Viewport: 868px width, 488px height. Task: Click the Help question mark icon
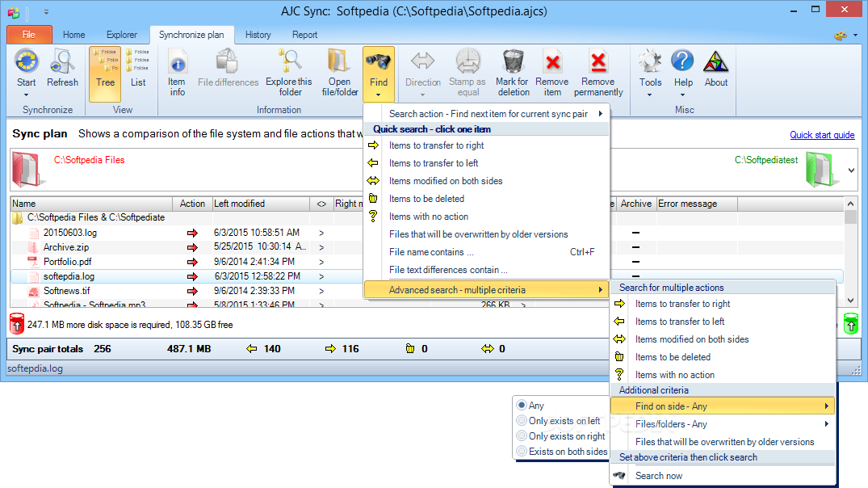tap(682, 61)
